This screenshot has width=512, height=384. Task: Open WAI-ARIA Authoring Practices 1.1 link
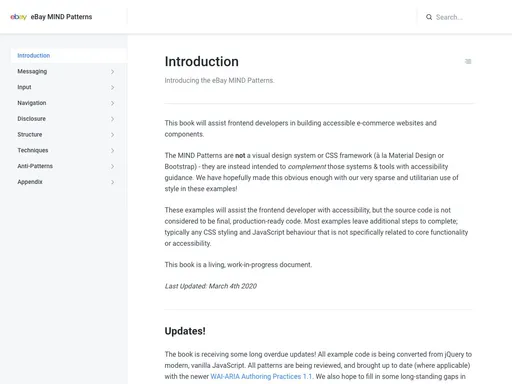(x=262, y=376)
